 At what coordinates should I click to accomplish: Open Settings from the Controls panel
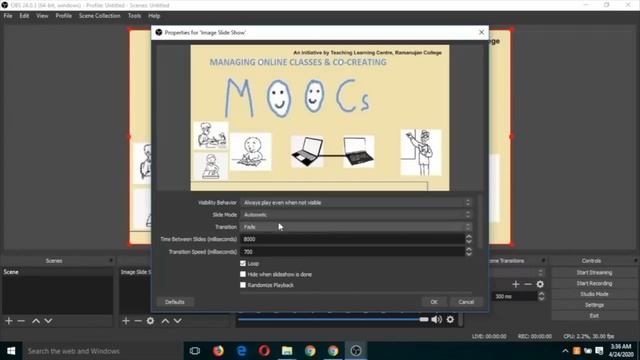[594, 305]
